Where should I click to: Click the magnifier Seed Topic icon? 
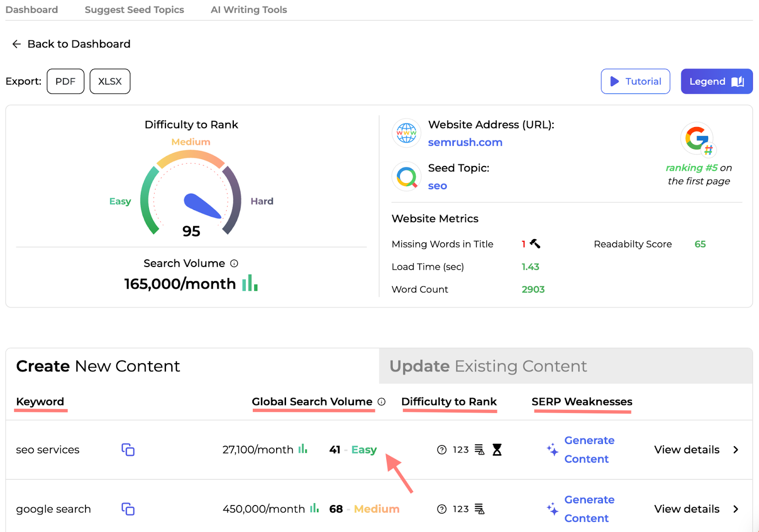point(407,176)
